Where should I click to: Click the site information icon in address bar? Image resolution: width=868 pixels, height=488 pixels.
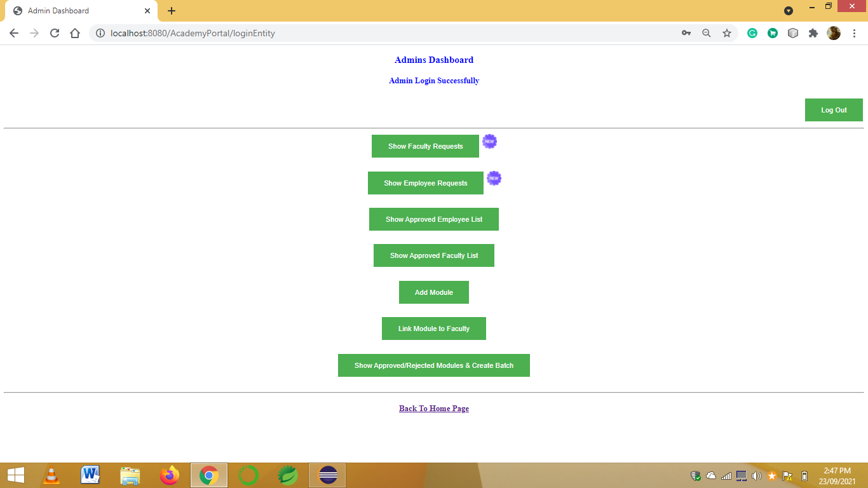point(100,33)
